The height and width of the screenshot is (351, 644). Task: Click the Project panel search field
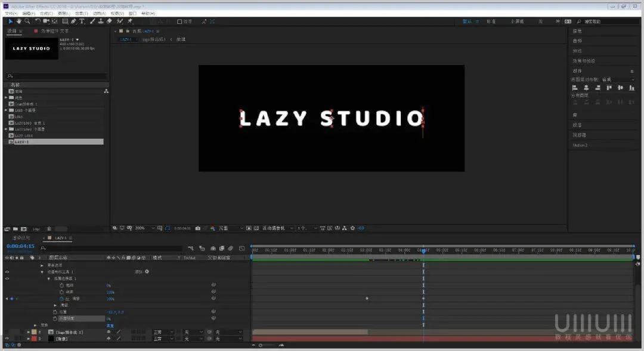point(57,76)
